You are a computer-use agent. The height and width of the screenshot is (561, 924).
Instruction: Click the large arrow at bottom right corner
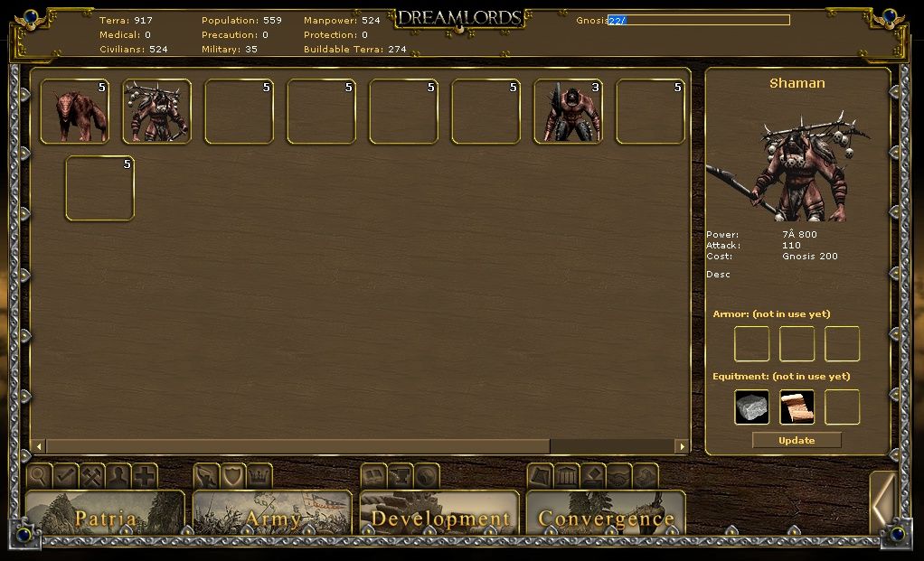coord(883,502)
